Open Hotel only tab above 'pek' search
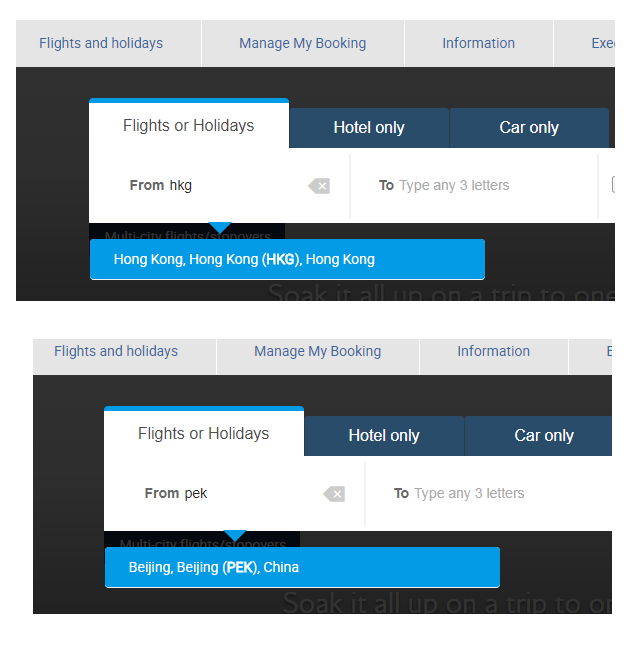The height and width of the screenshot is (656, 642). pyautogui.click(x=384, y=436)
